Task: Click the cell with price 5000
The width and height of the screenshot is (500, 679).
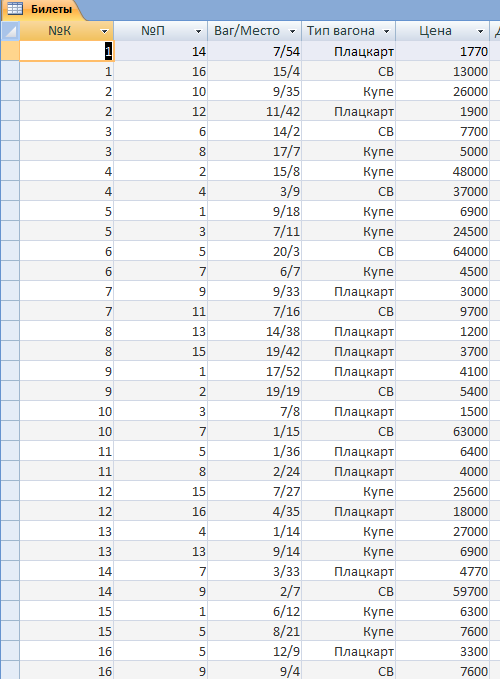Action: [x=442, y=151]
